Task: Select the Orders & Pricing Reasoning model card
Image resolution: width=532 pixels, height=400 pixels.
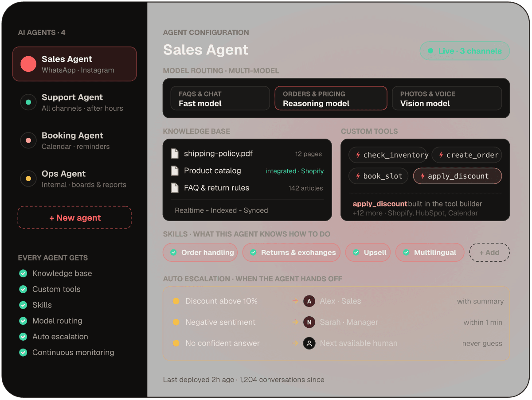Action: click(x=331, y=98)
